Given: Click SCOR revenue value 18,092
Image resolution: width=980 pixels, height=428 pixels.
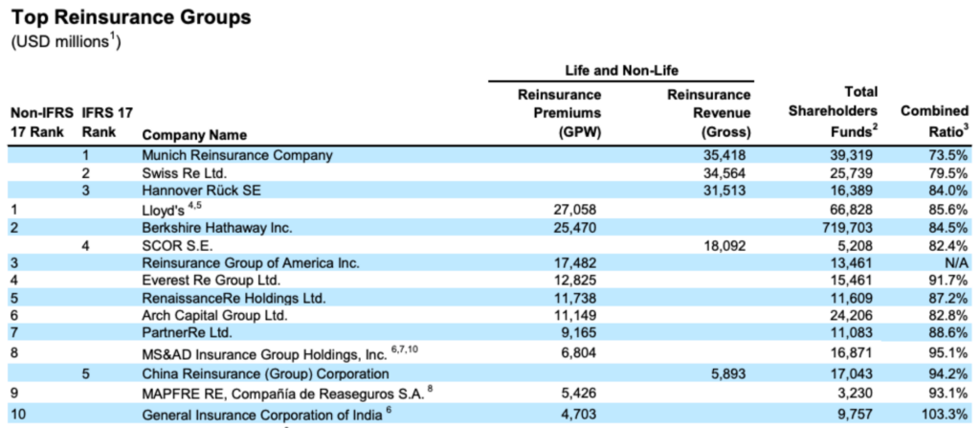Looking at the screenshot, I should (x=725, y=246).
